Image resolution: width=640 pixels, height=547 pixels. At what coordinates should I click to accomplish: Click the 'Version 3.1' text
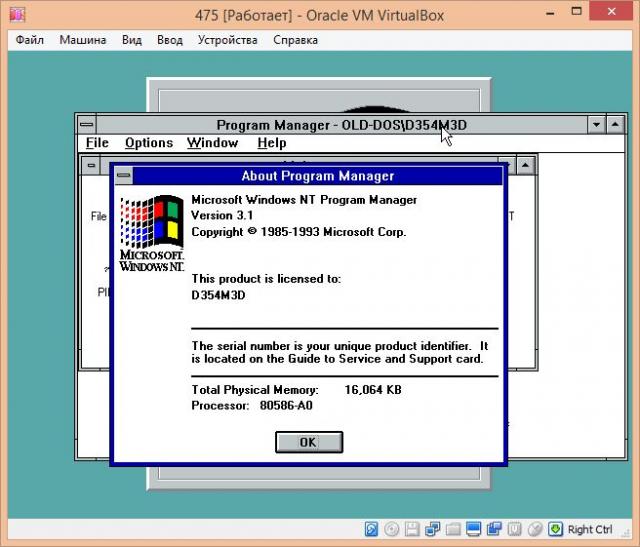[222, 215]
